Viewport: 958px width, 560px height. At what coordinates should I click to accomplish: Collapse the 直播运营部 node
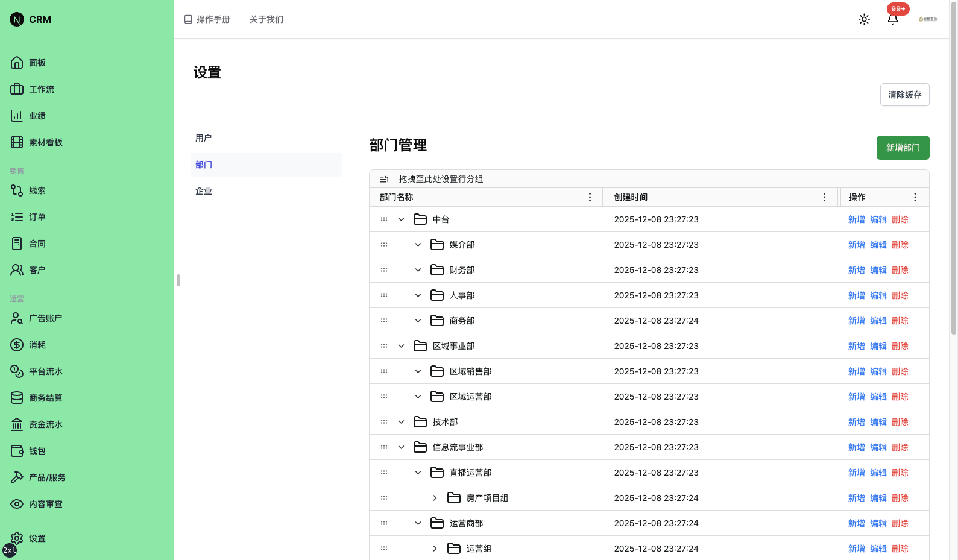[418, 473]
